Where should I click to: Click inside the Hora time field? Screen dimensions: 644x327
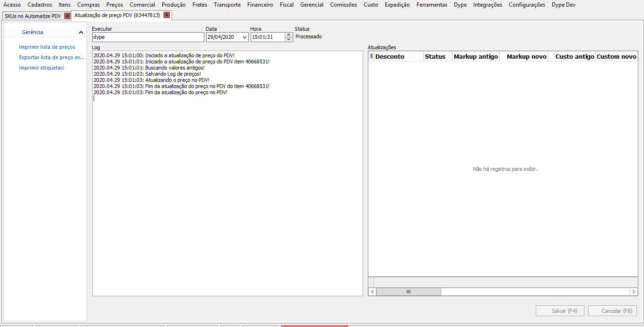click(x=268, y=37)
